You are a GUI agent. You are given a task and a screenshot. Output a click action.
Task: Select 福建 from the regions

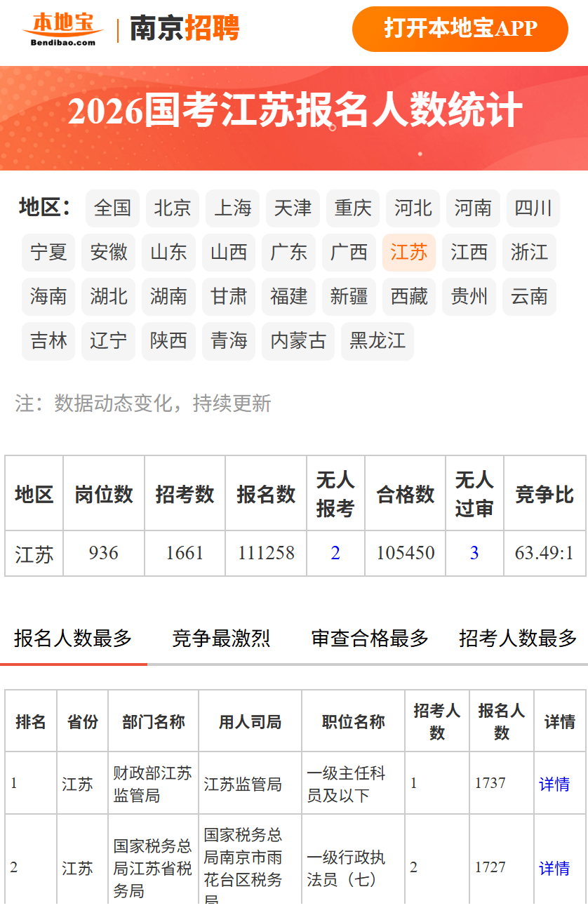coord(289,297)
